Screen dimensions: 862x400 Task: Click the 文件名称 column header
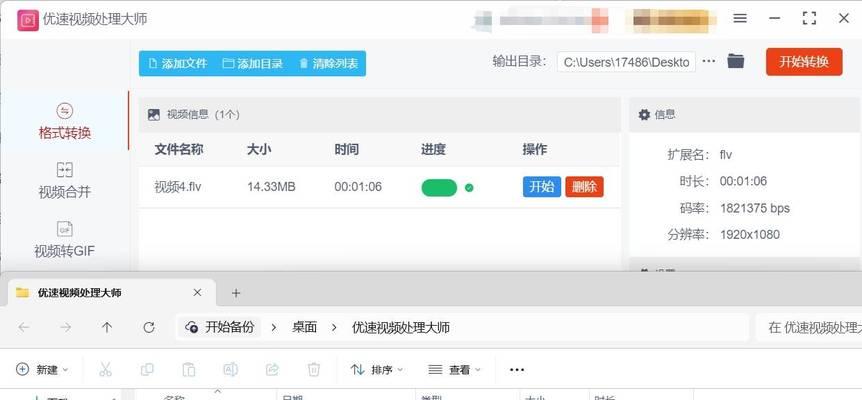(179, 149)
